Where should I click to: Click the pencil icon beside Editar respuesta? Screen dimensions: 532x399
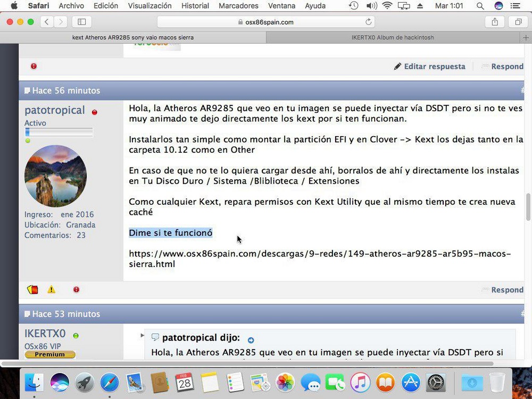397,66
